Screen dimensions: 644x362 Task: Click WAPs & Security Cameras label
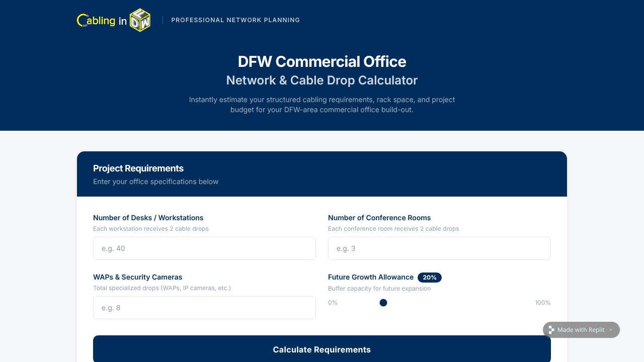click(138, 277)
